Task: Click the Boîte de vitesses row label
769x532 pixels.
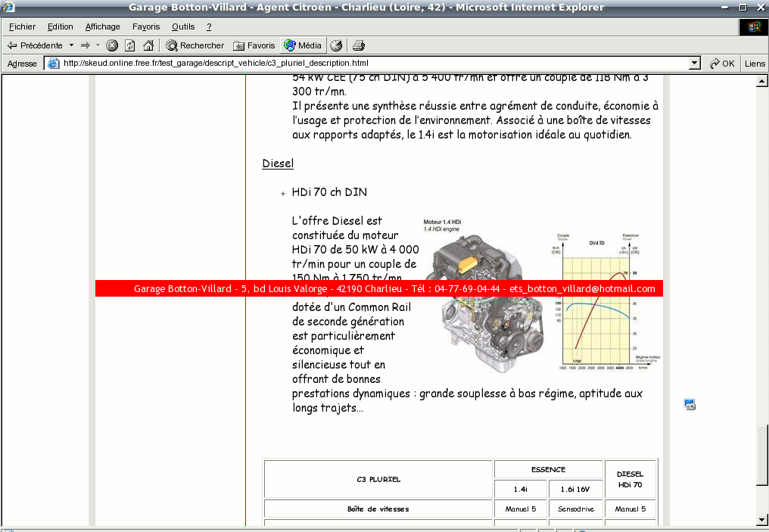Action: point(378,509)
